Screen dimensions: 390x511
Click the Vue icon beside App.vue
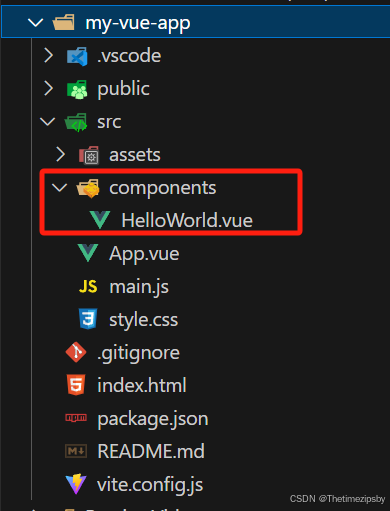click(x=88, y=253)
